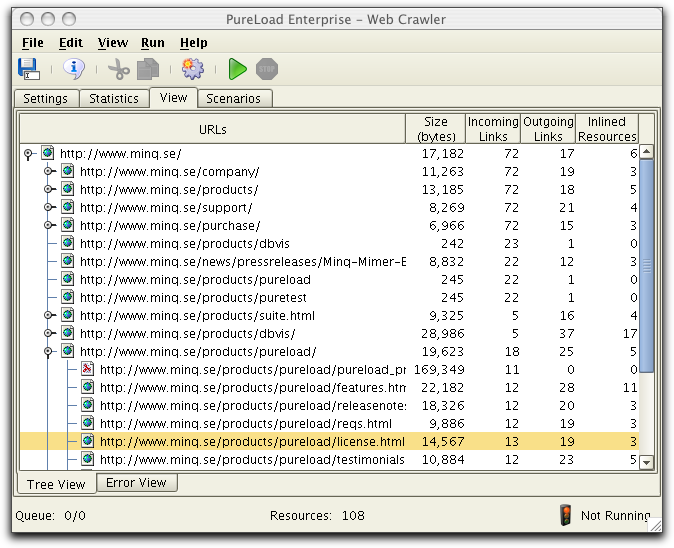Image resolution: width=674 pixels, height=548 pixels.
Task: Expand the products/dbvis/ node
Action: pyautogui.click(x=49, y=334)
